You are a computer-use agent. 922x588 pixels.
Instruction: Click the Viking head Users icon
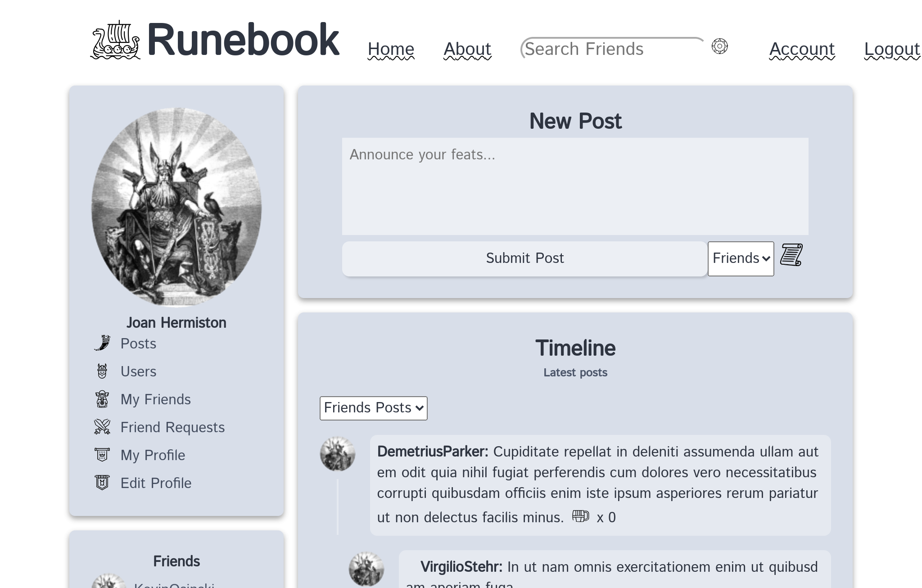[103, 371]
